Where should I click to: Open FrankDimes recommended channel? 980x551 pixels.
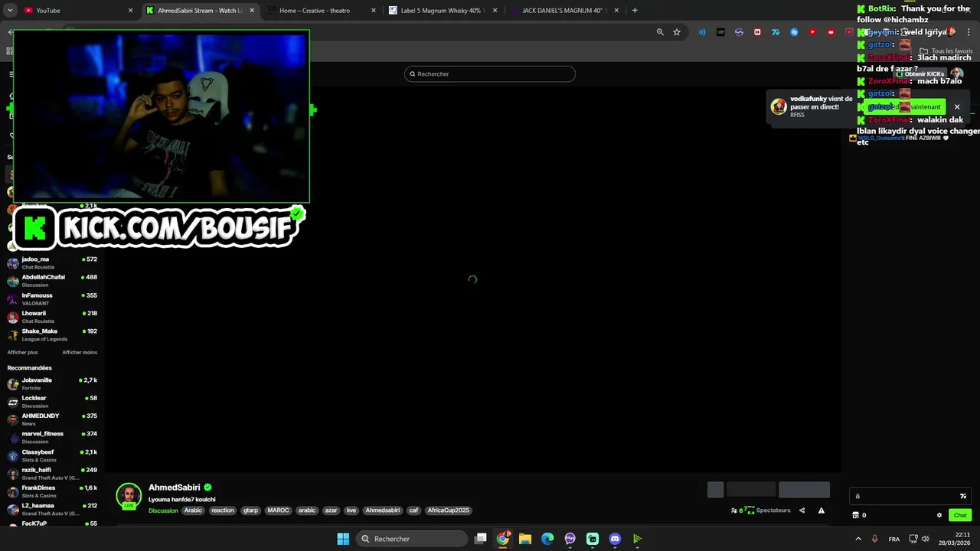(x=52, y=491)
